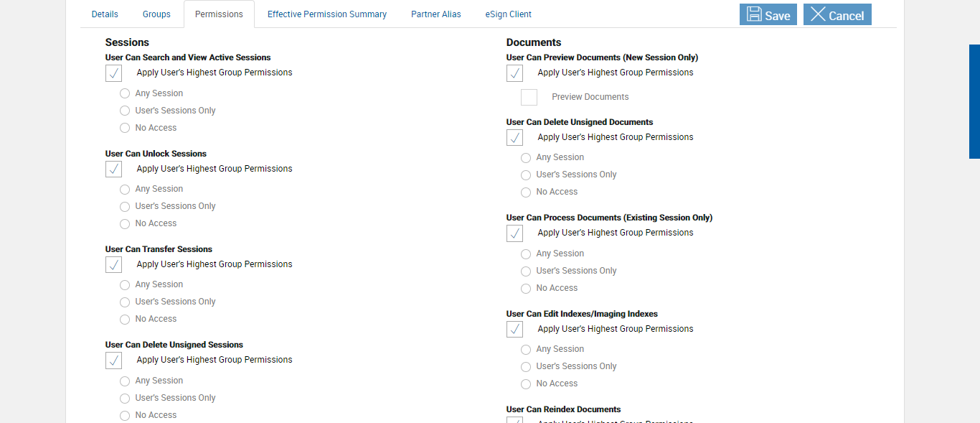Enable the Preview Documents checkbox

click(529, 98)
